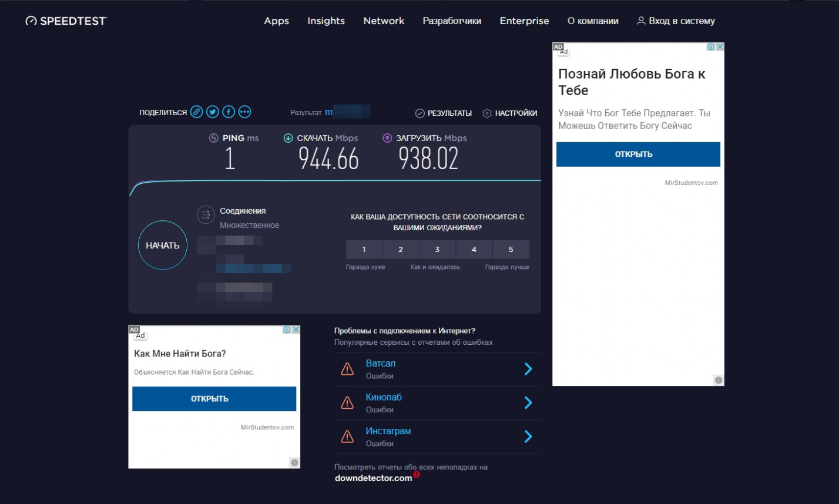
Task: Open the Insights menu
Action: (326, 21)
